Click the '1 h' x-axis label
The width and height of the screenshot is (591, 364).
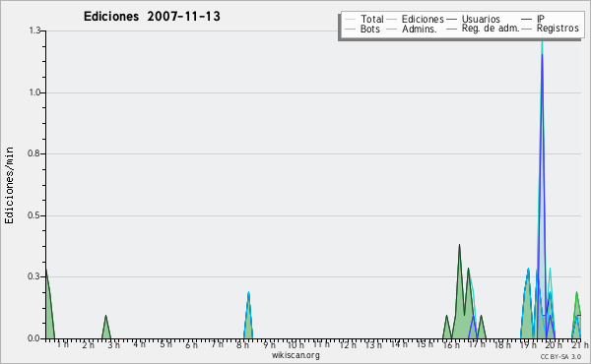coord(63,344)
